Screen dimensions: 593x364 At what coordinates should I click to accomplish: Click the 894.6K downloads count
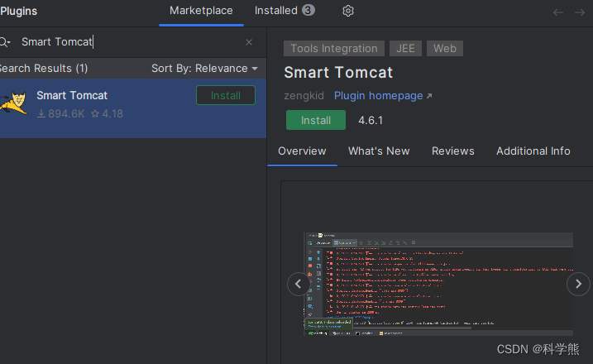pyautogui.click(x=61, y=114)
